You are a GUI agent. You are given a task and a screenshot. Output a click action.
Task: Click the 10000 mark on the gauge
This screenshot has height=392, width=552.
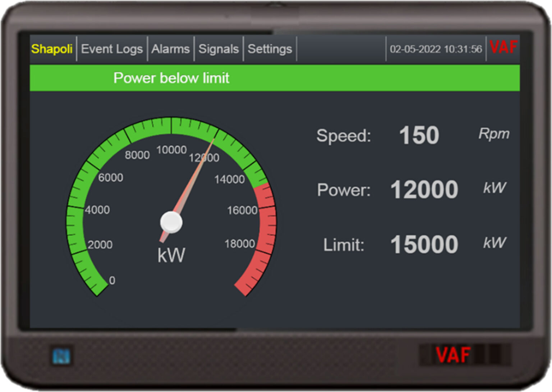(171, 150)
